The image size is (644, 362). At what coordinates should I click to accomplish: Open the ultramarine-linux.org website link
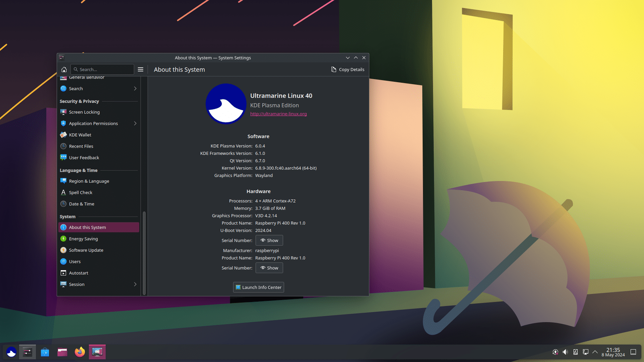click(279, 114)
